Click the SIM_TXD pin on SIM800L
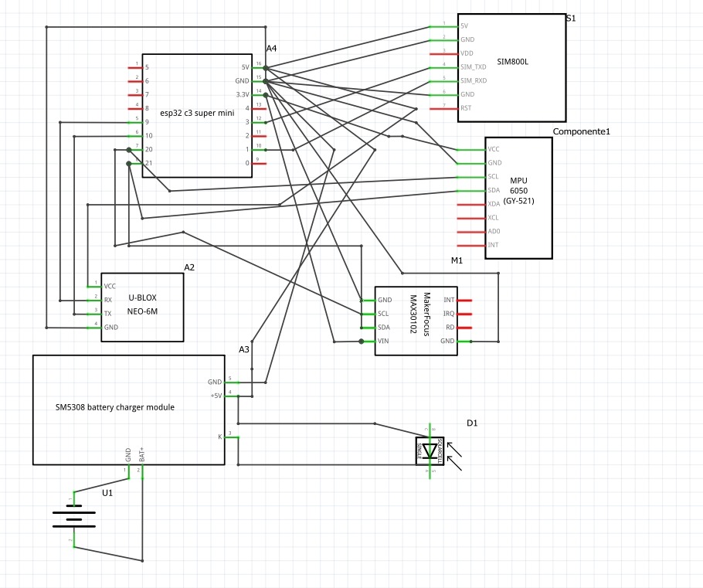703x588 pixels. 444,68
